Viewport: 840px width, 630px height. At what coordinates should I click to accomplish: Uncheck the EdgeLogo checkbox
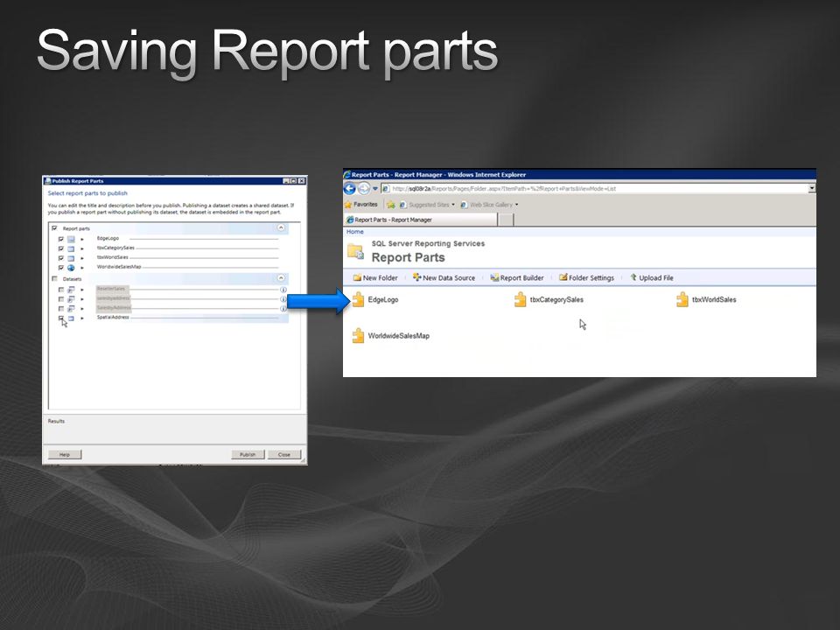point(61,239)
